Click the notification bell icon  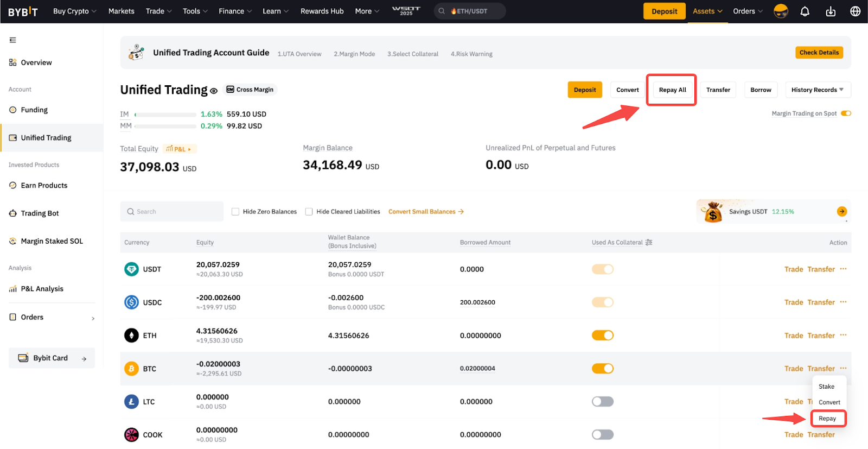pos(805,11)
